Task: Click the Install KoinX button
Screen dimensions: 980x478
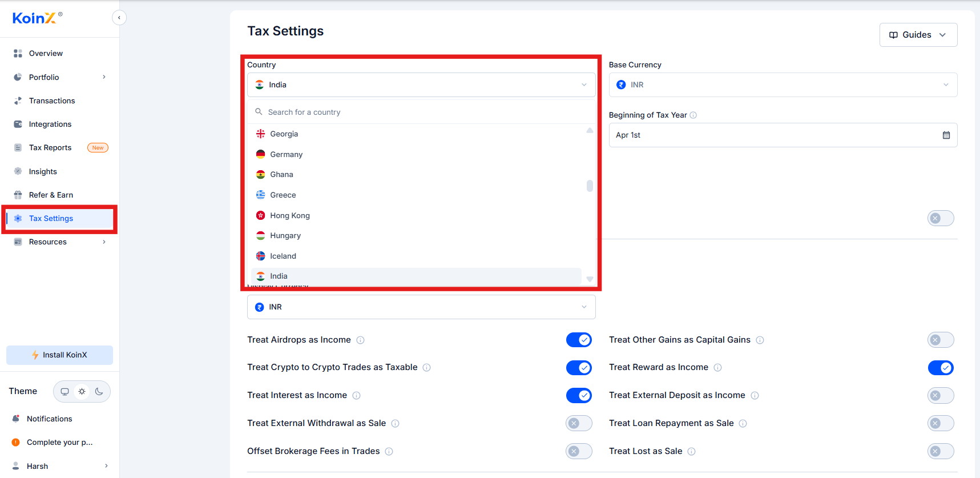Action: tap(59, 355)
